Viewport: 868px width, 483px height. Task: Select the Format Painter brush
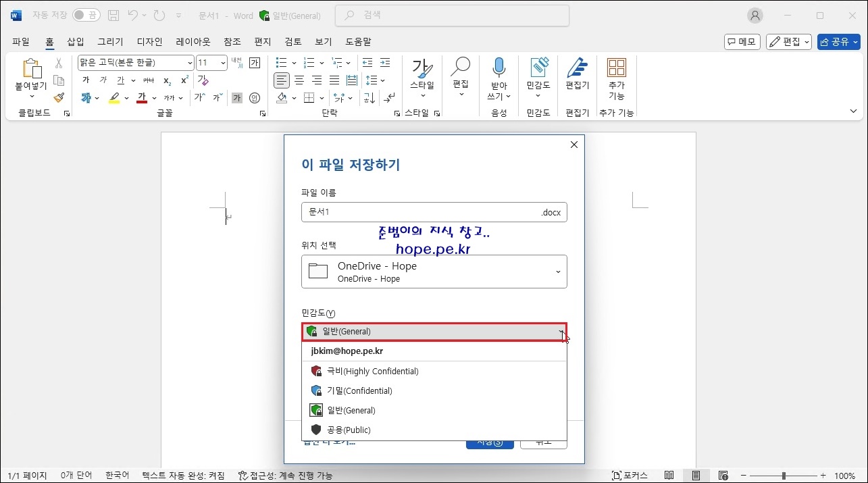pyautogui.click(x=59, y=98)
